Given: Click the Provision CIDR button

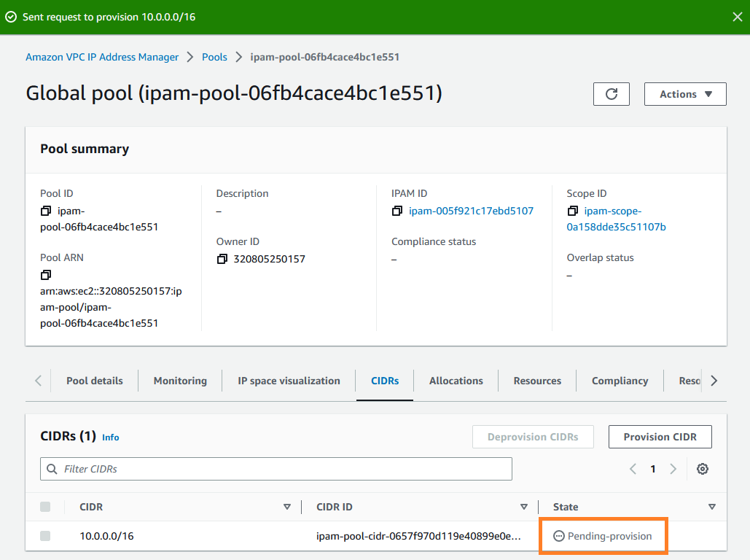Looking at the screenshot, I should point(660,437).
